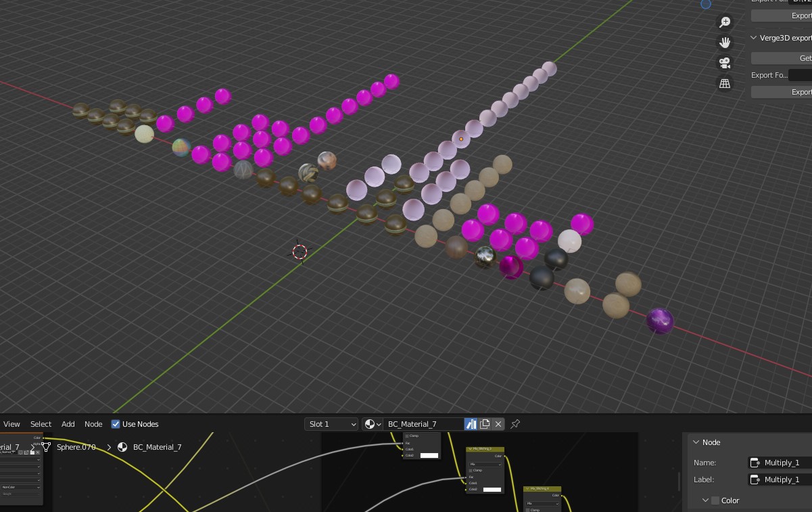Screen dimensions: 812x512
Task: Click the zoom magnifier gizmo in viewport
Action: tap(725, 22)
